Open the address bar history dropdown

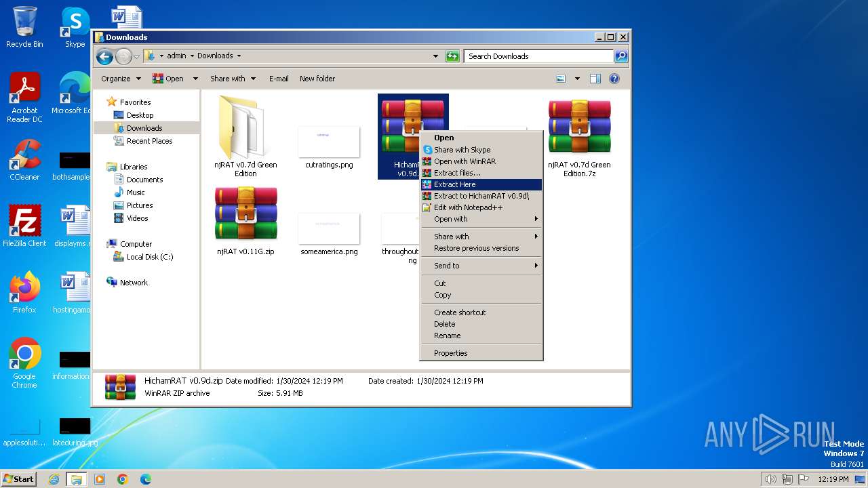435,56
